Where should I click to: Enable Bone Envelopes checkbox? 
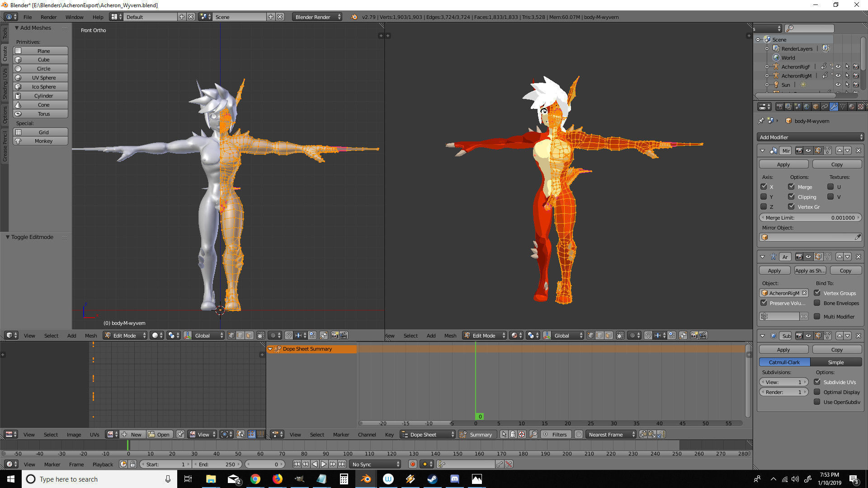tap(817, 303)
